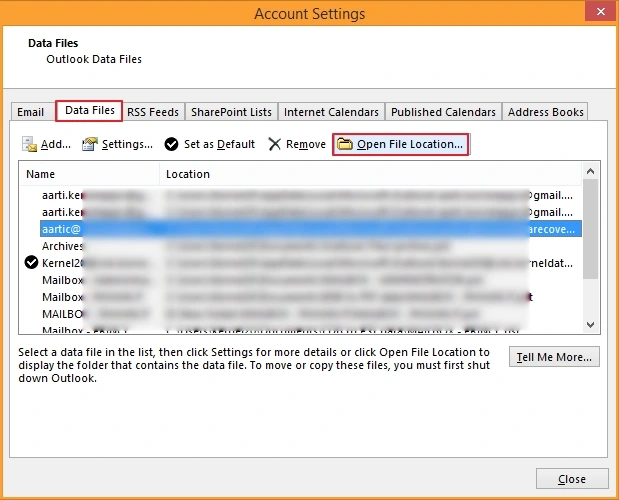Click the Remove X icon
619x500 pixels.
click(x=274, y=144)
